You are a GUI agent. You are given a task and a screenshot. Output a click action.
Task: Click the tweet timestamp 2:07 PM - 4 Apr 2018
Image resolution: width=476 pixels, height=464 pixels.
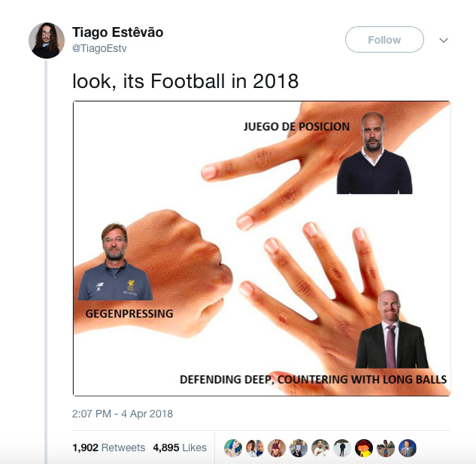(x=123, y=414)
